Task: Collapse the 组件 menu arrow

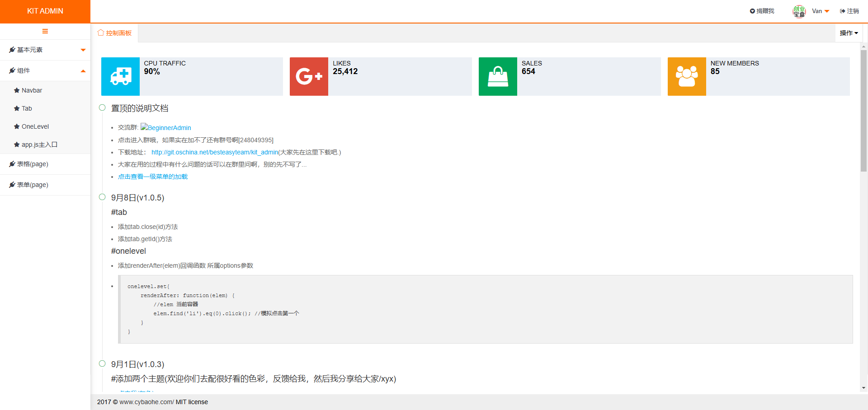Action: click(83, 71)
